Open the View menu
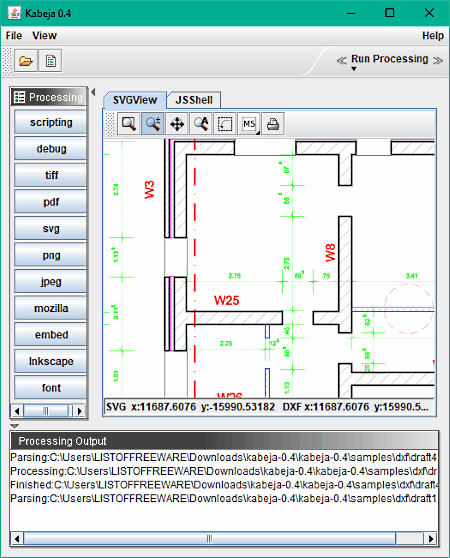The width and height of the screenshot is (450, 558). 44,36
